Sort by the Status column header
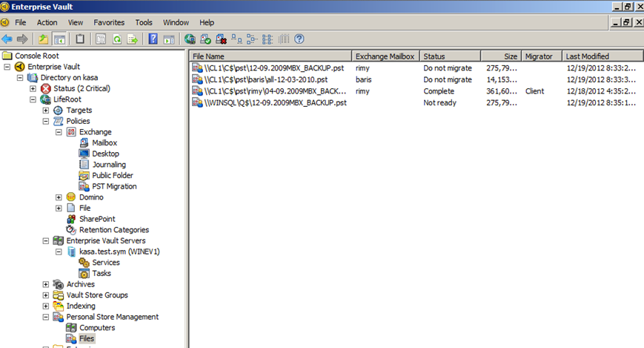Viewport: 644px width, 348px height. click(x=450, y=56)
